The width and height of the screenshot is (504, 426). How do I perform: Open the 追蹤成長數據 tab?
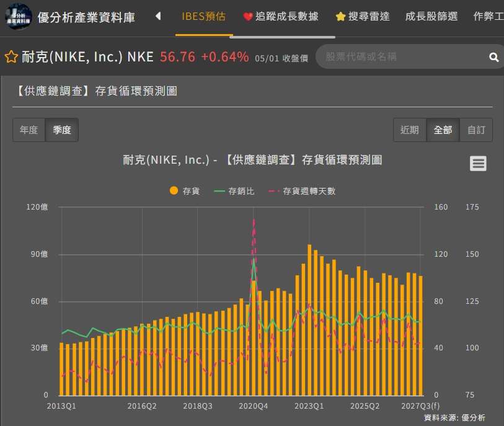coord(281,16)
